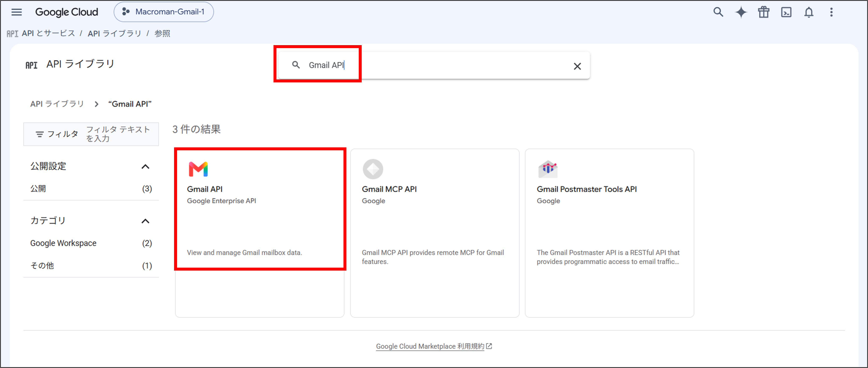Viewport: 868px width, 368px height.
Task: Filter by その他 category
Action: 91,266
